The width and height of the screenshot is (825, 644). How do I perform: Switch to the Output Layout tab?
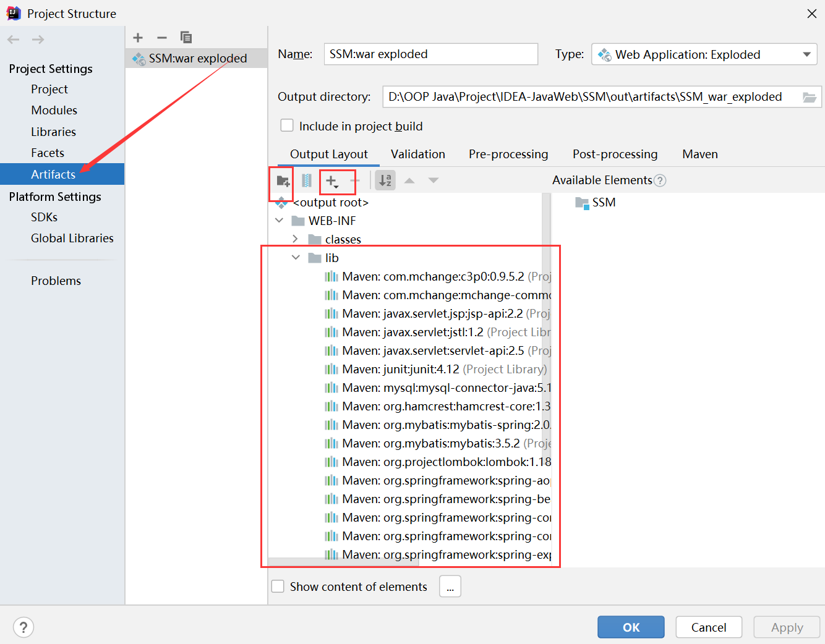pos(329,154)
